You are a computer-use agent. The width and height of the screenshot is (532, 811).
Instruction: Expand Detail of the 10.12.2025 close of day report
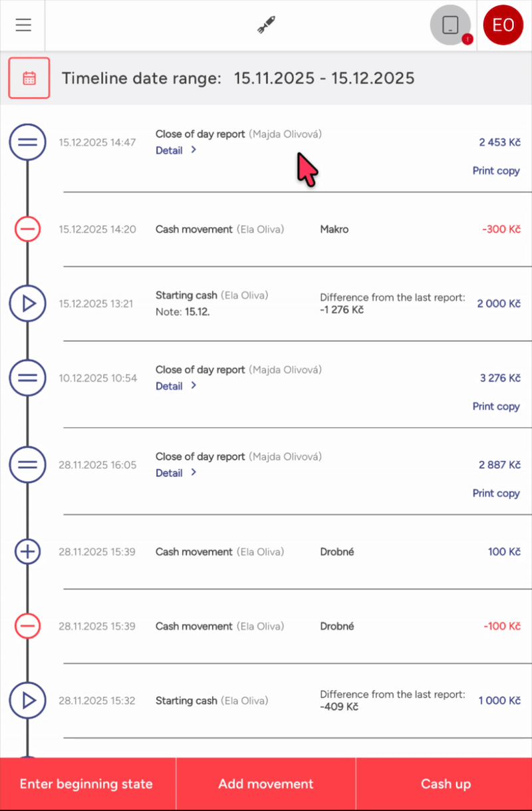176,386
